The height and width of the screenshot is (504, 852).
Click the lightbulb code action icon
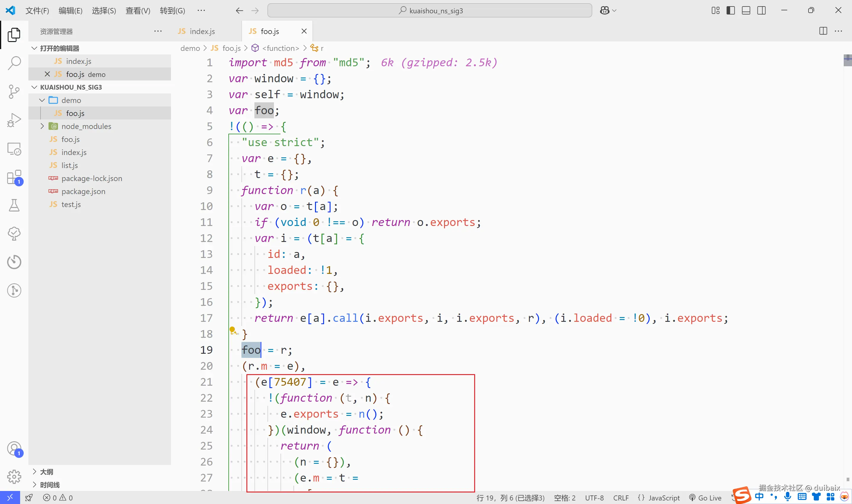[x=233, y=330]
